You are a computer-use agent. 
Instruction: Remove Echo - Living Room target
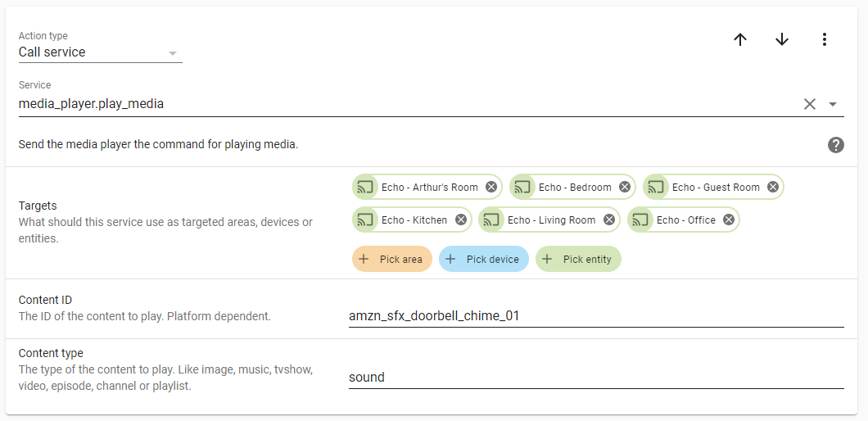coord(609,220)
